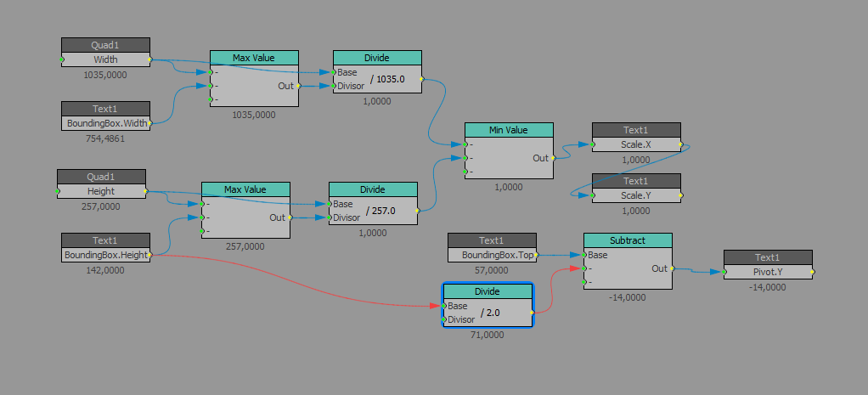Select the Subtract node header

628,240
